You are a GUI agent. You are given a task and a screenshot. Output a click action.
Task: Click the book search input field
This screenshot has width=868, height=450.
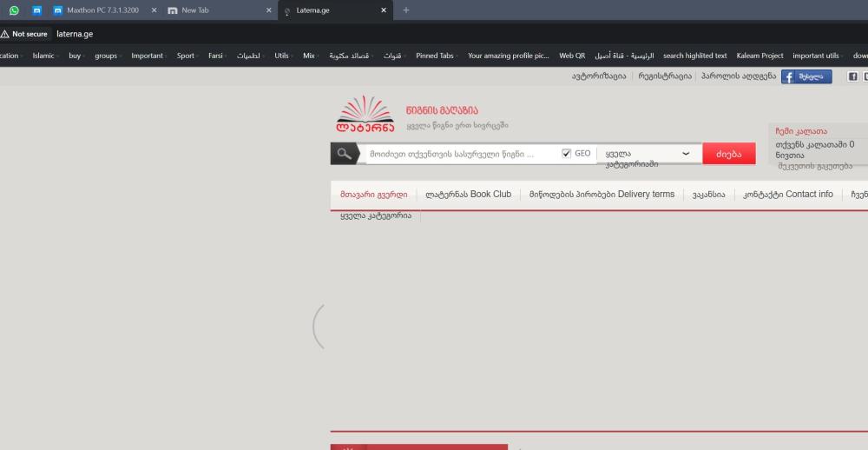(x=462, y=154)
